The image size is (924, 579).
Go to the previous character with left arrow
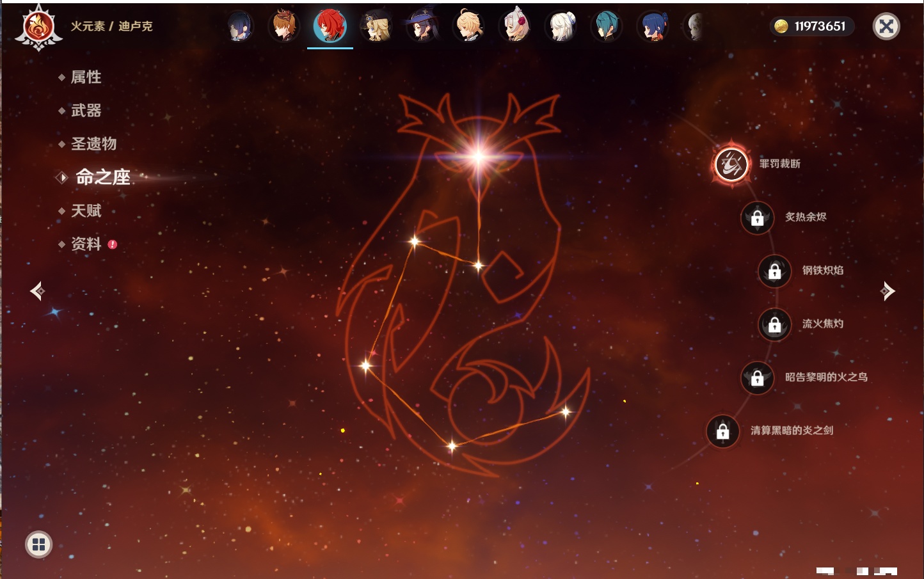[38, 291]
